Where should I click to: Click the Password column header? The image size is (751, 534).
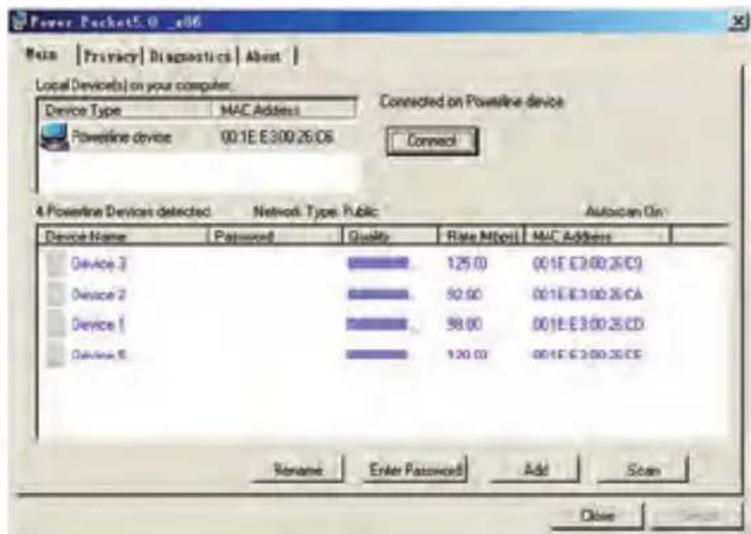tap(275, 237)
